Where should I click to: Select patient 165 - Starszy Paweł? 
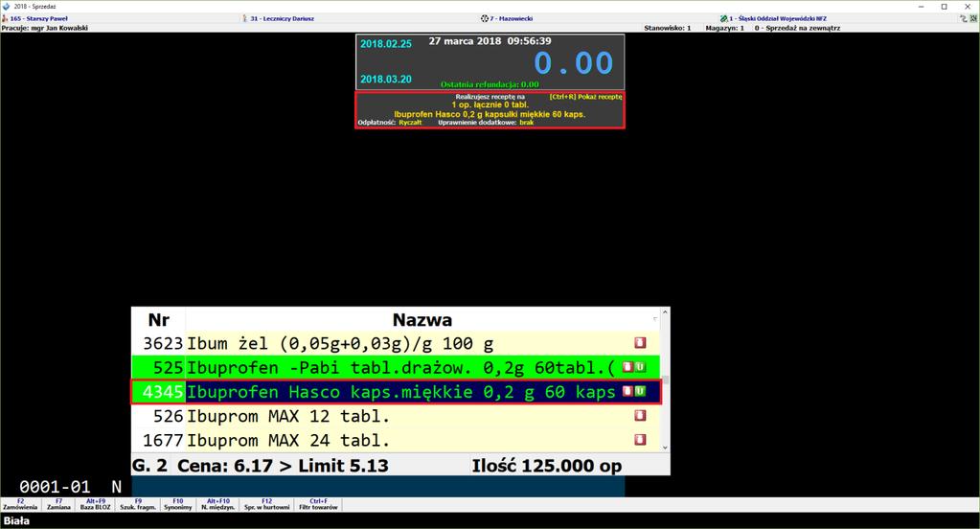point(38,19)
